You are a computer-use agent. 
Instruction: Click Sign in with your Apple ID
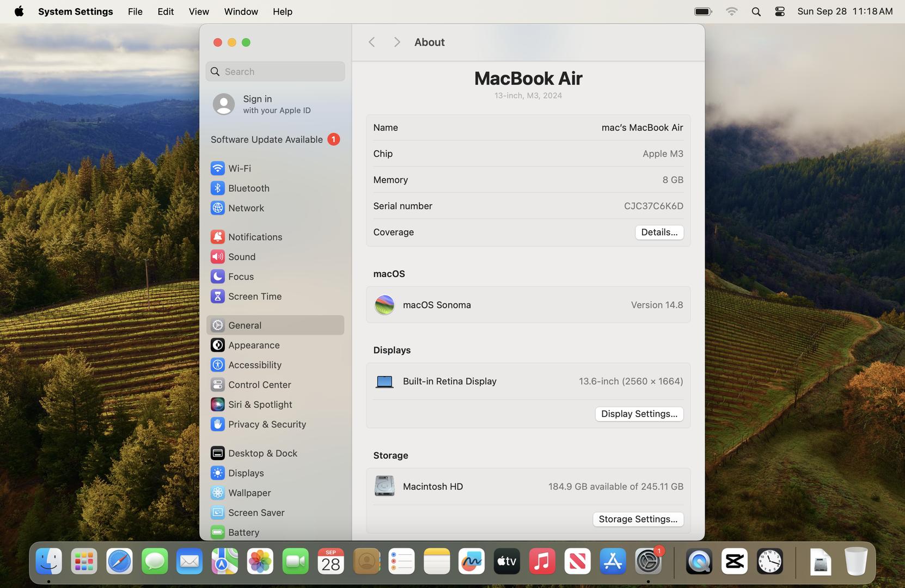click(x=275, y=104)
